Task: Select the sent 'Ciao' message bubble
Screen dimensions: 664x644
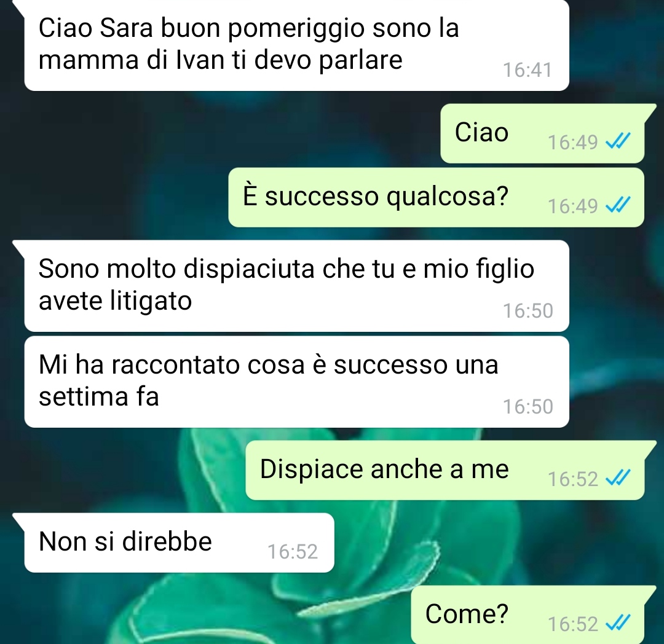Action: [542, 133]
